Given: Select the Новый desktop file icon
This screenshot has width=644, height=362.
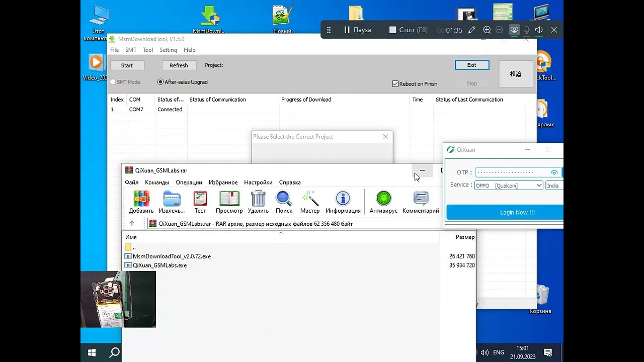Looking at the screenshot, I should pos(282,20).
